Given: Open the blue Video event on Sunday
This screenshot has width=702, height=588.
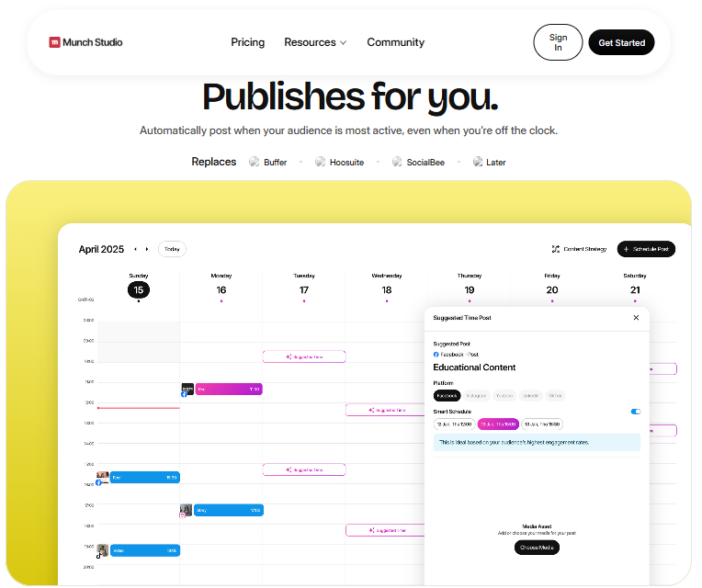Looking at the screenshot, I should [145, 551].
